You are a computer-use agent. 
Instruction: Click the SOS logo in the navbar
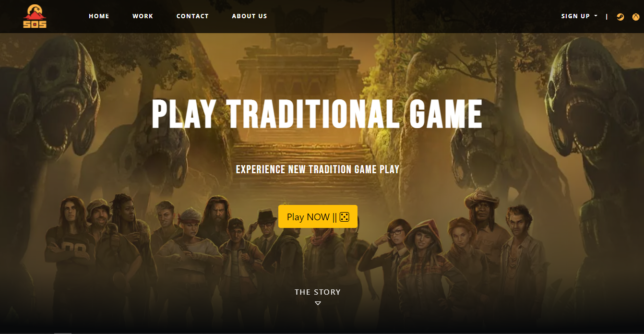click(35, 16)
